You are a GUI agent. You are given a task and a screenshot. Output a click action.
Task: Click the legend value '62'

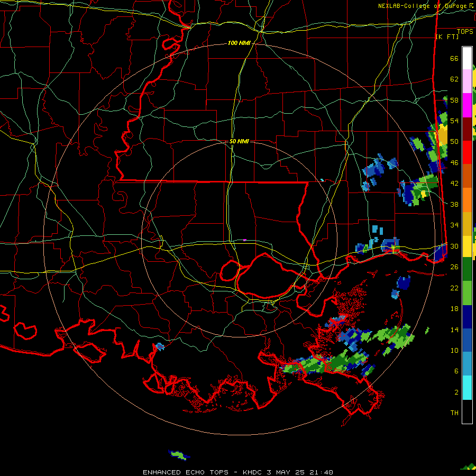click(454, 79)
